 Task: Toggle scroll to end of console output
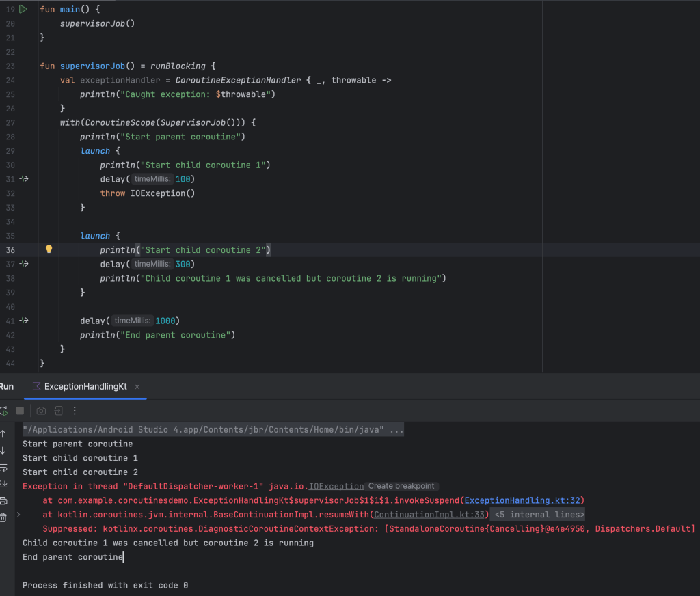click(3, 485)
